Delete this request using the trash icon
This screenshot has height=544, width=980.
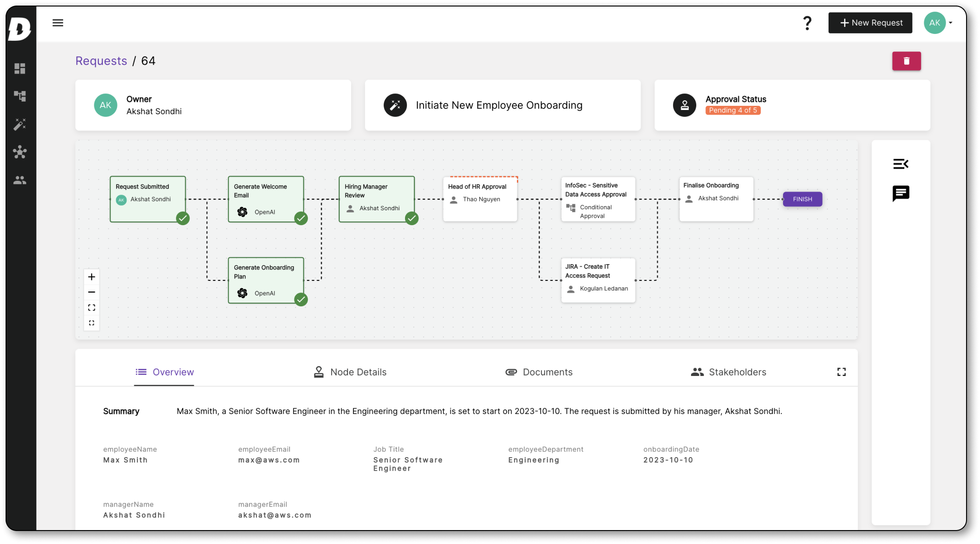[x=906, y=61]
